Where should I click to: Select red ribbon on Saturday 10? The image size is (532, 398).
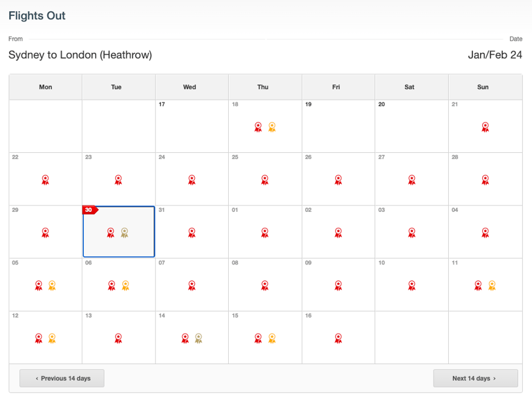pos(412,286)
